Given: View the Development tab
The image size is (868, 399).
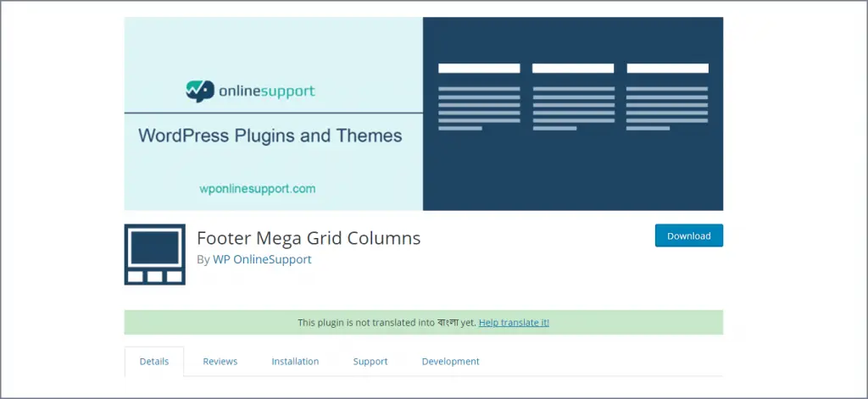Looking at the screenshot, I should pos(451,362).
